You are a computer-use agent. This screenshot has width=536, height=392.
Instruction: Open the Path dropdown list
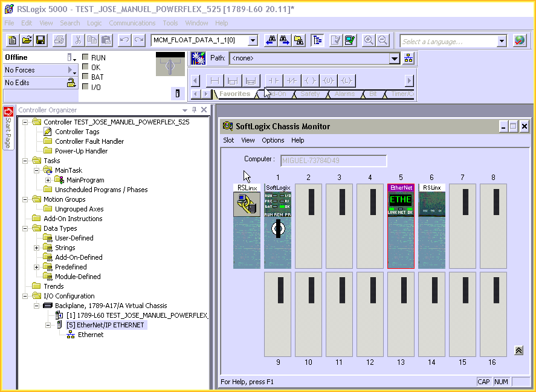click(394, 59)
